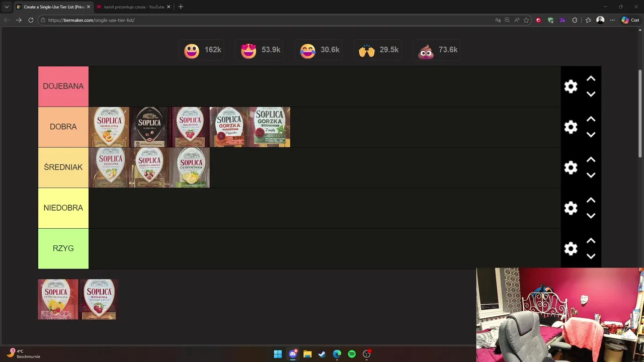Click the raised hands reaction 29.5k
644x362 pixels.
378,50
